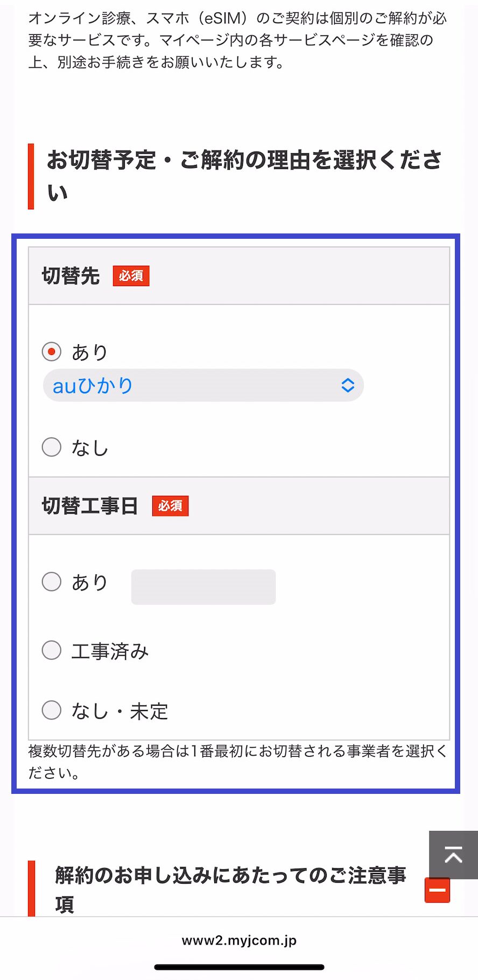Click the red minus collapse icon
The image size is (478, 980).
pyautogui.click(x=437, y=890)
